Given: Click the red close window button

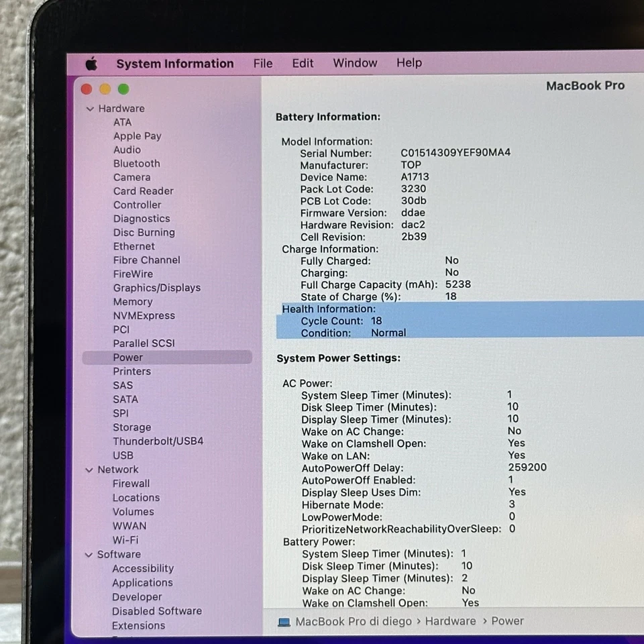Looking at the screenshot, I should coord(87,89).
